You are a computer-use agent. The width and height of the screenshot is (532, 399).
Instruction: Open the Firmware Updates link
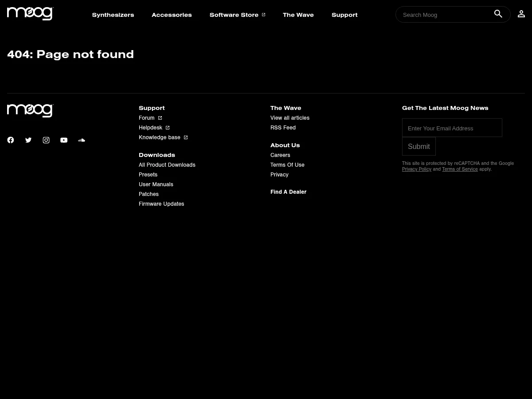click(x=161, y=204)
